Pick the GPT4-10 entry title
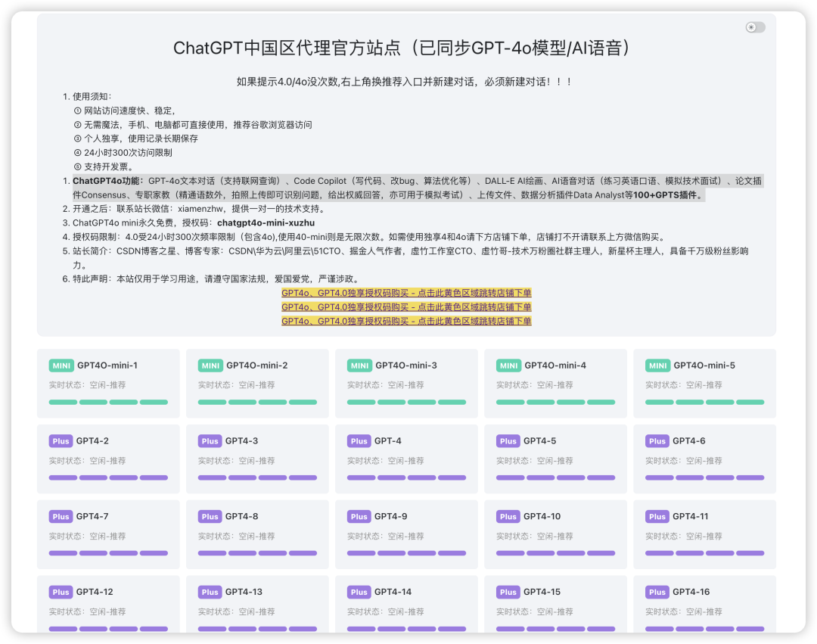This screenshot has height=644, width=817. click(x=542, y=517)
